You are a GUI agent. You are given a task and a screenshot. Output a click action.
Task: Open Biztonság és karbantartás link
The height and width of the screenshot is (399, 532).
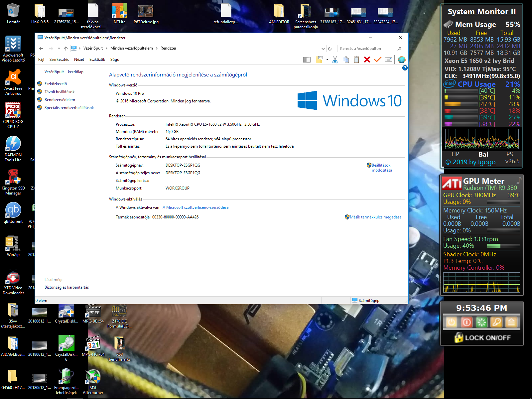(x=66, y=287)
